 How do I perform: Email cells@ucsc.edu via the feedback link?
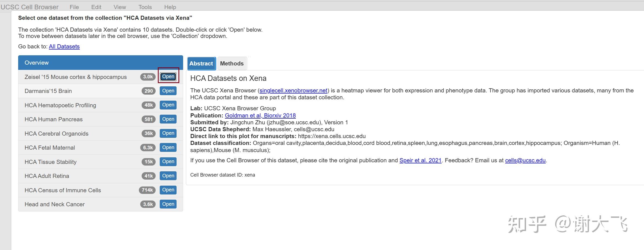tap(525, 160)
